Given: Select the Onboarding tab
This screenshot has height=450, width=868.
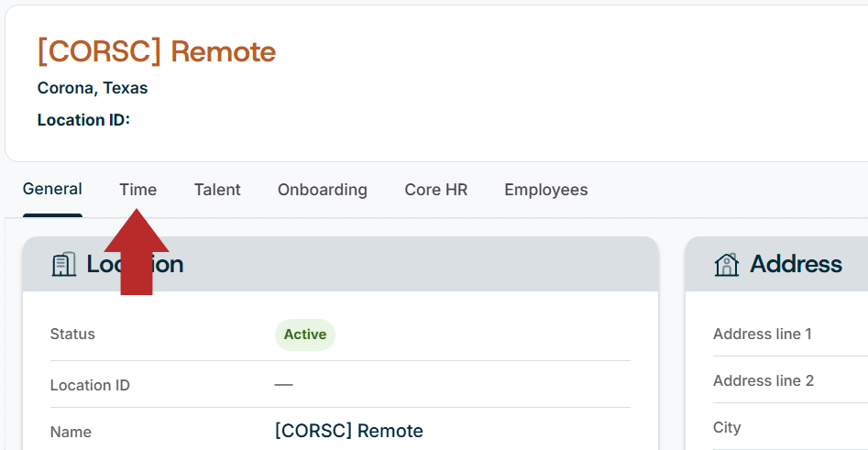Looking at the screenshot, I should point(323,190).
